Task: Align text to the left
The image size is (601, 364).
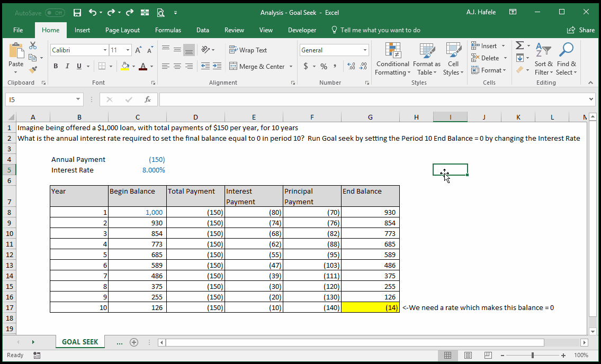Action: 166,66
